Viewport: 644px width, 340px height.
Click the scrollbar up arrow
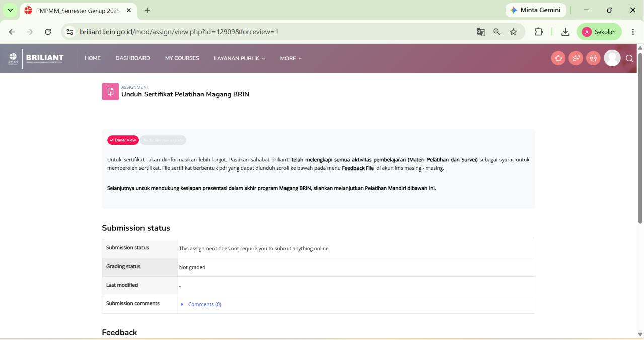(640, 48)
